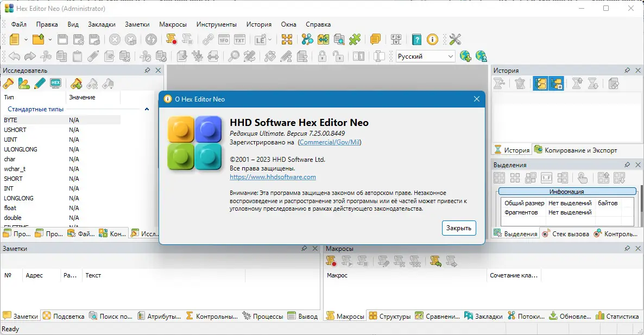The image size is (644, 335).
Task: Click the TXT toolbar icon
Action: [238, 39]
